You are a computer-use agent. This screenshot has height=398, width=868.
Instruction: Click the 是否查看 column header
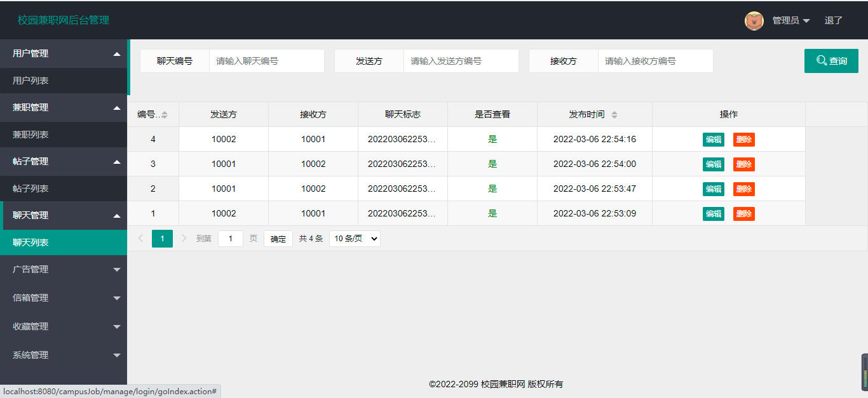(492, 115)
